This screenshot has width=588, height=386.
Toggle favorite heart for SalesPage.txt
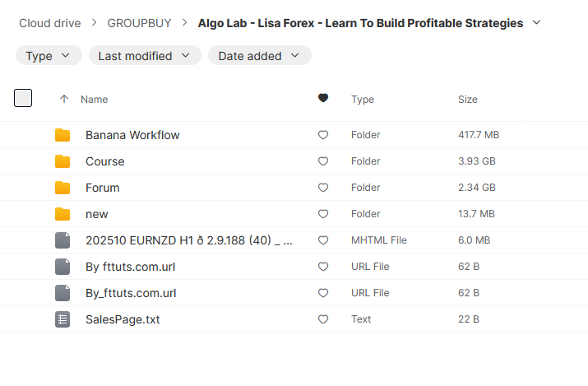pyautogui.click(x=323, y=319)
